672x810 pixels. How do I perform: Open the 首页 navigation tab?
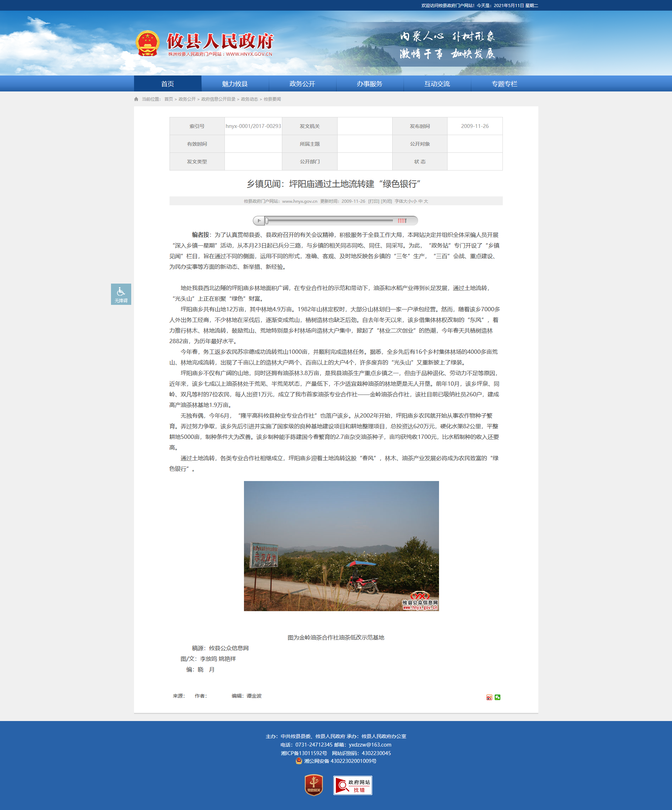(167, 84)
